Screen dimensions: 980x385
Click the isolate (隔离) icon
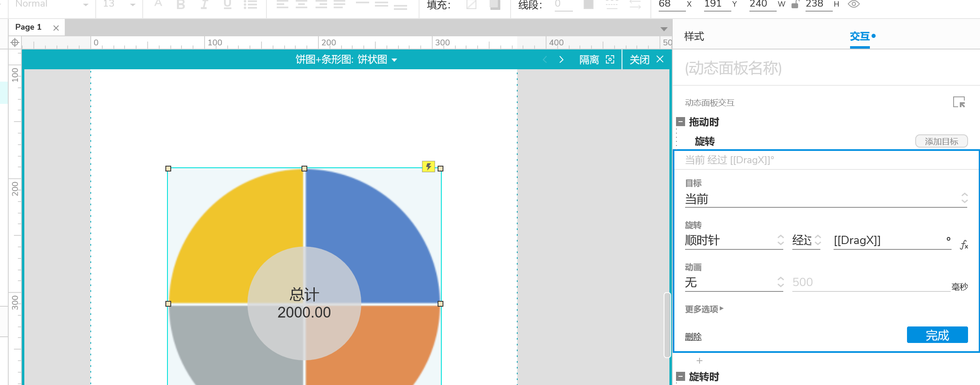click(610, 59)
